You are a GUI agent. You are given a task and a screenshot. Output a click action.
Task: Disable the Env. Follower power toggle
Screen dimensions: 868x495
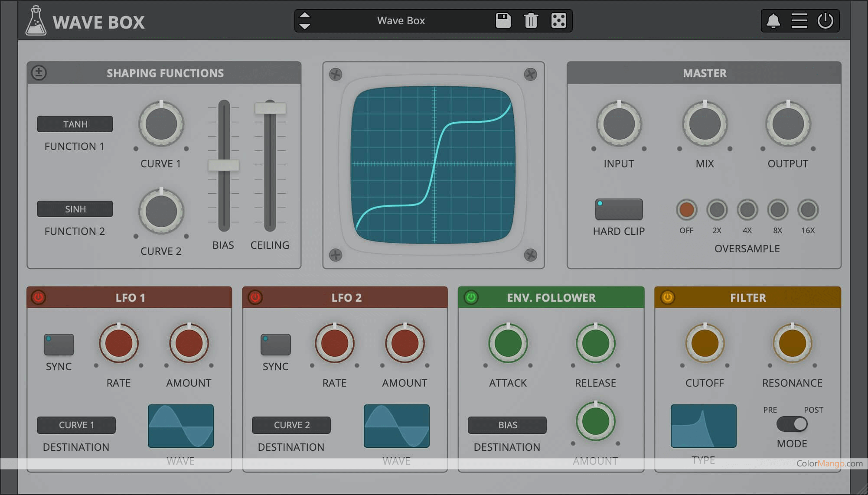coord(470,297)
